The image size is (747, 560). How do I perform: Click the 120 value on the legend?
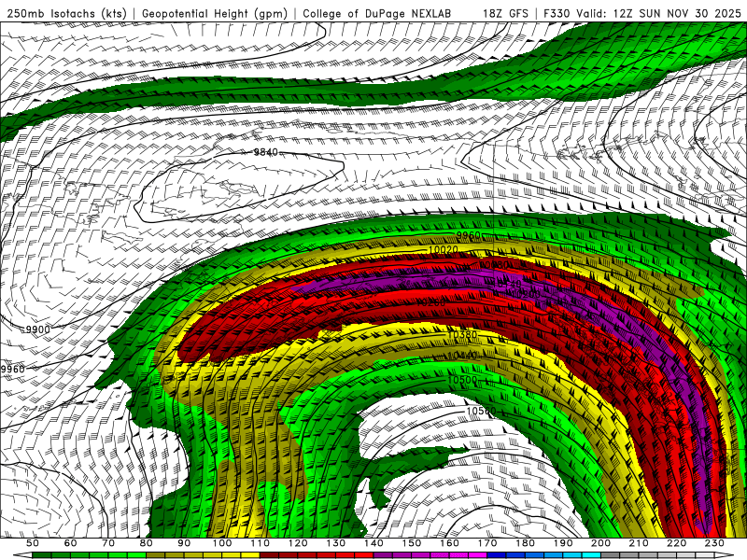click(x=298, y=543)
